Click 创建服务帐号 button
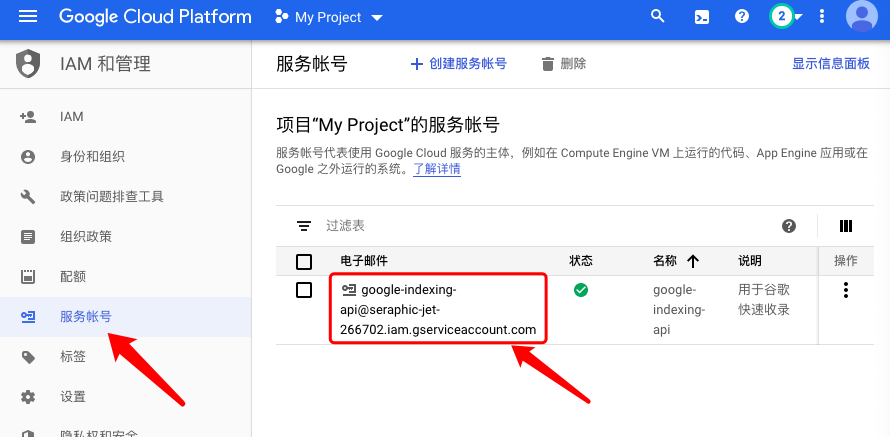 459,64
